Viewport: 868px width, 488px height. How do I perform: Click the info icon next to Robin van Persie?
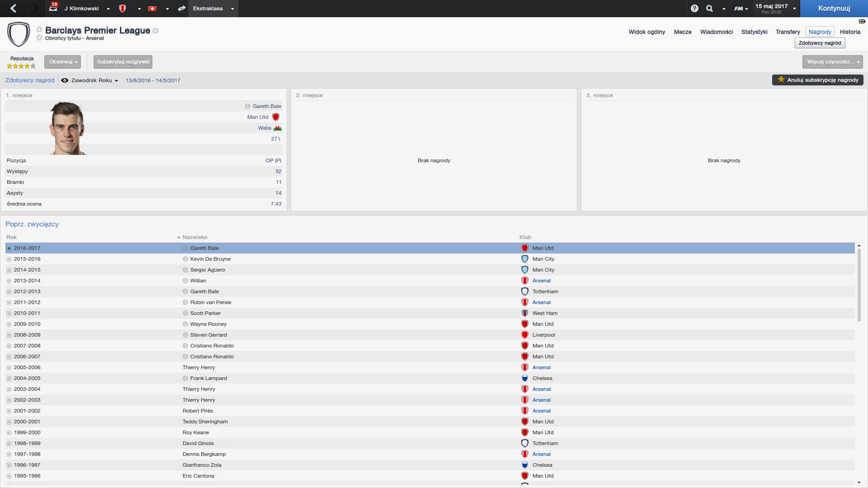(x=185, y=302)
